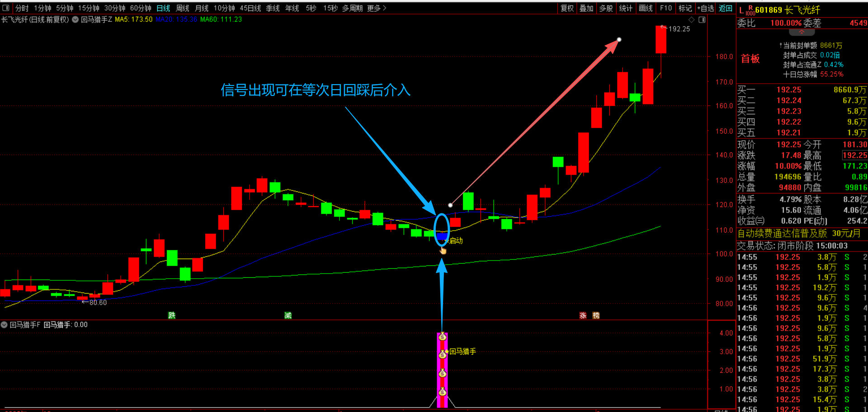Switch to 15秒 period
868x412 pixels.
[x=330, y=8]
